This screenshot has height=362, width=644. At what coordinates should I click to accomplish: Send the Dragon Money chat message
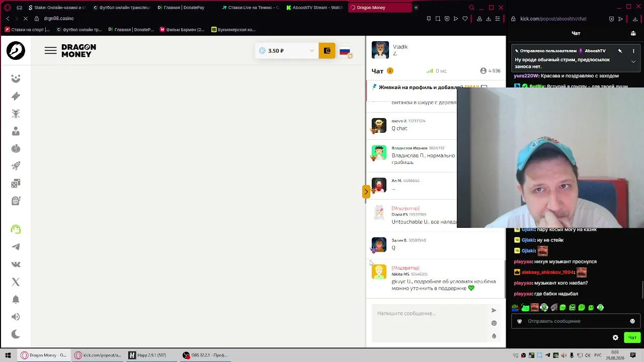click(x=494, y=310)
